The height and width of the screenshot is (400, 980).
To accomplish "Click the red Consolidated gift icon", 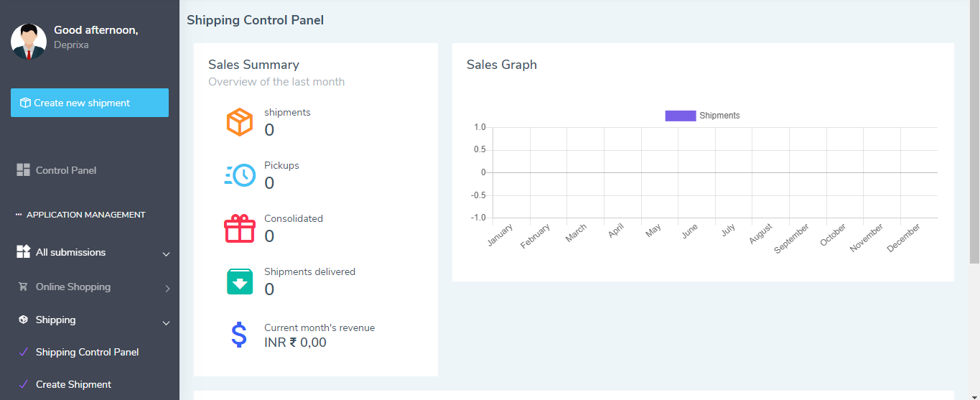I will point(240,228).
